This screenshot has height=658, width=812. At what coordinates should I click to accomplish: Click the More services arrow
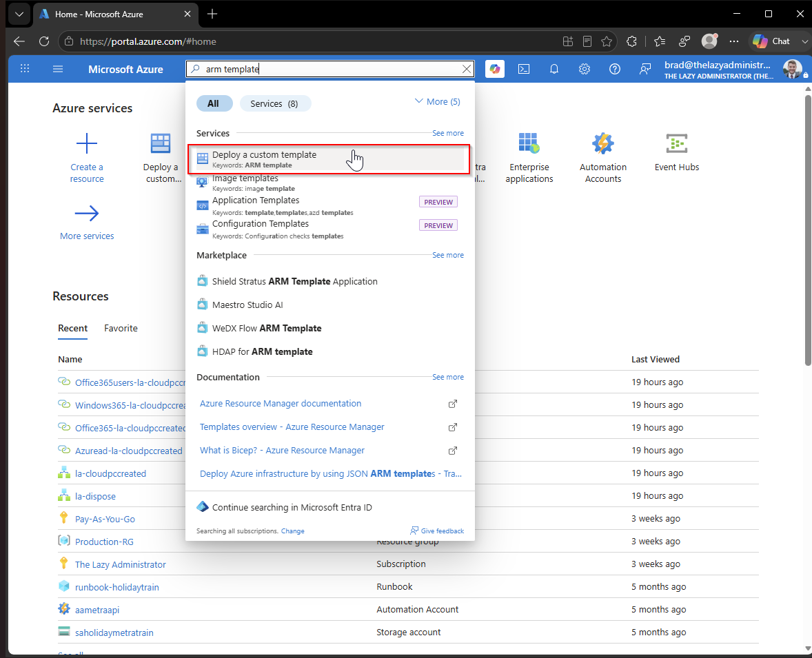coord(86,213)
